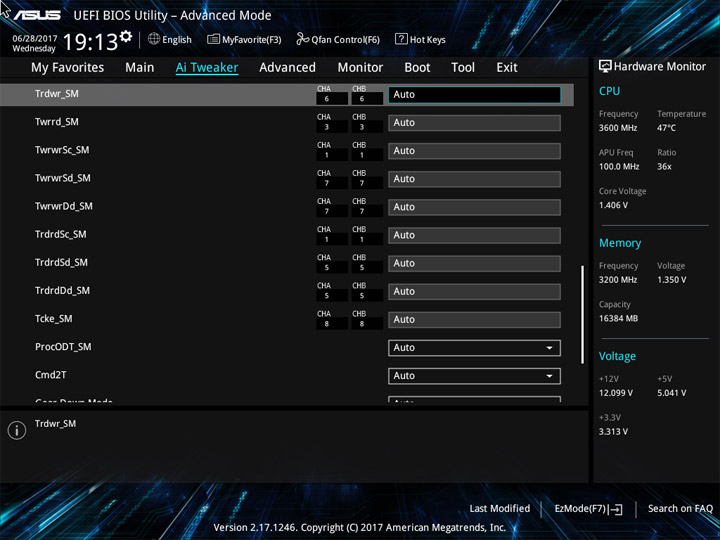Click the TwrwrSd_SM label
The image size is (720, 540).
pos(62,178)
